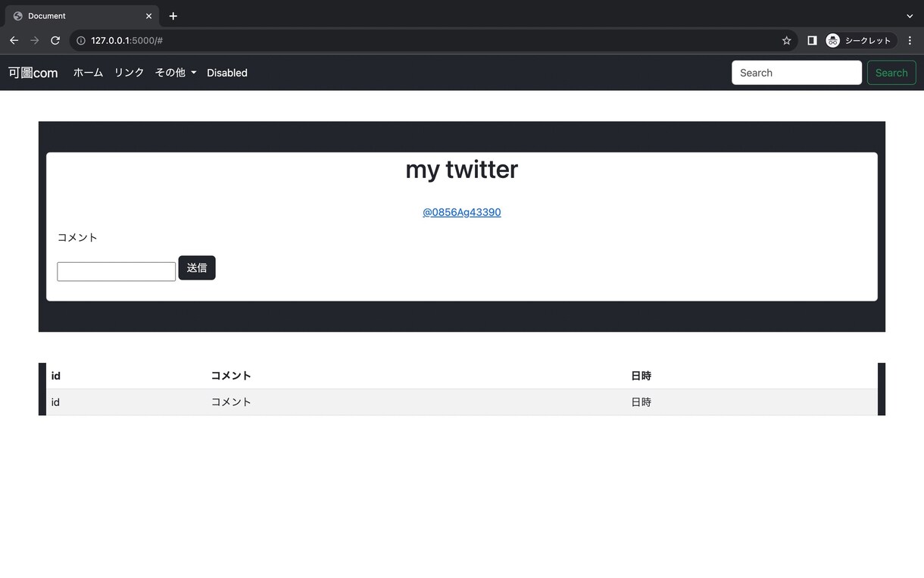View site information icon in address bar
Viewport: 924px width, 578px height.
click(81, 41)
